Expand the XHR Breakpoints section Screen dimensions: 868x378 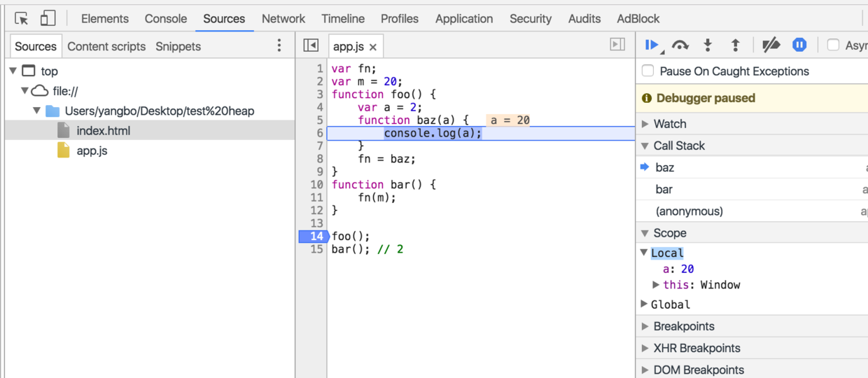pos(645,348)
